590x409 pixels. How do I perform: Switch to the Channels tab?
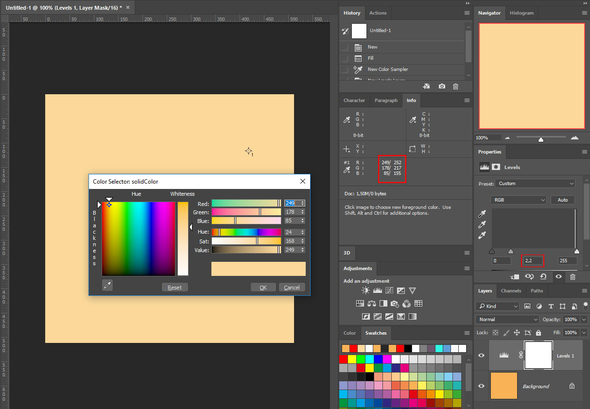coord(511,291)
